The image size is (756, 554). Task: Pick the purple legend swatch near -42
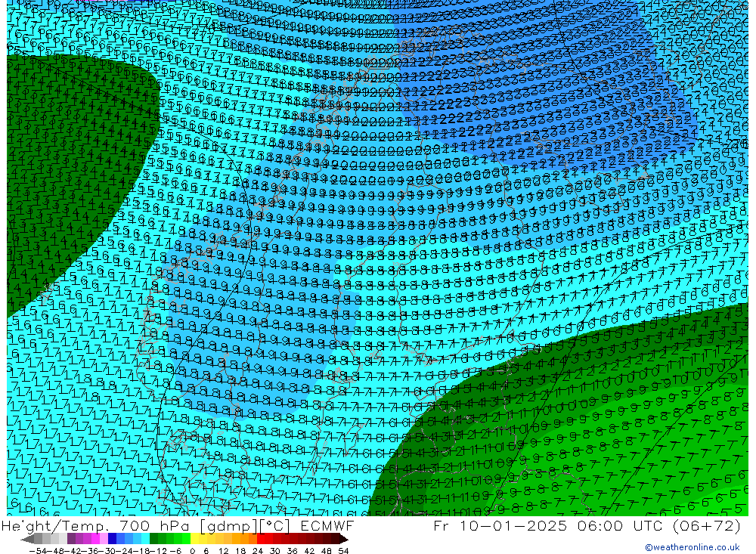pos(71,539)
